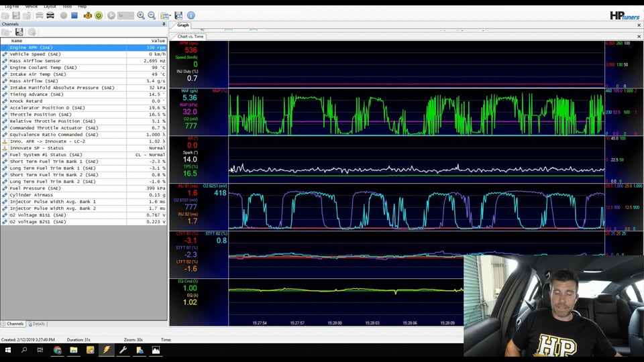Click the green power button icon
The image size is (644, 362).
click(x=99, y=15)
